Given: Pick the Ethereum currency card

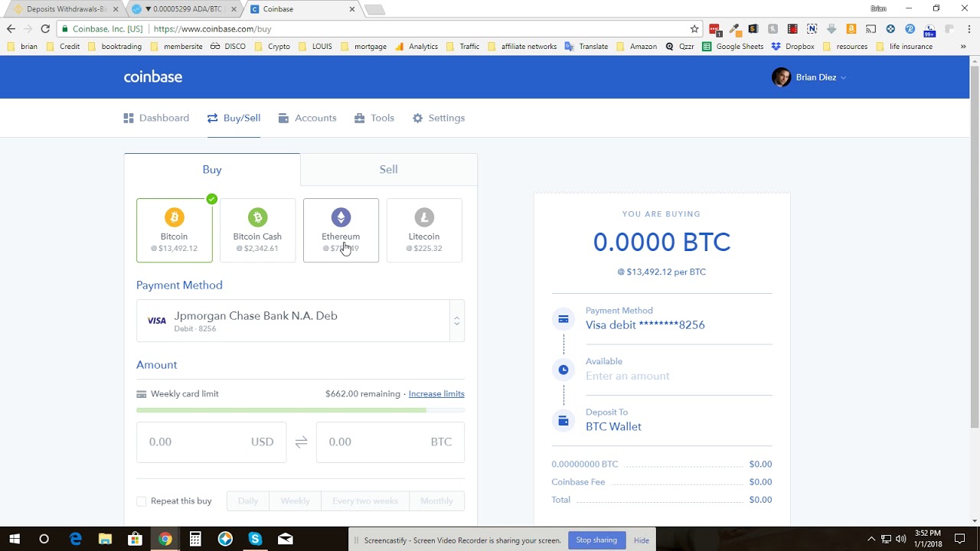Looking at the screenshot, I should pos(341,230).
